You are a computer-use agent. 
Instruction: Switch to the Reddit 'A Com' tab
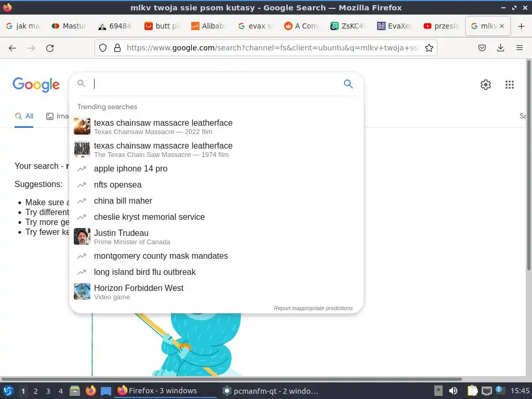coord(301,26)
